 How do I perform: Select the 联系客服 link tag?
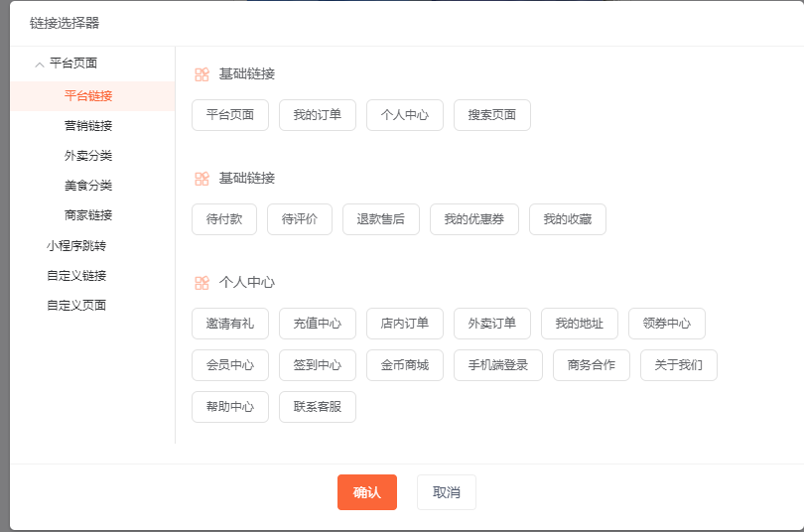pyautogui.click(x=318, y=407)
